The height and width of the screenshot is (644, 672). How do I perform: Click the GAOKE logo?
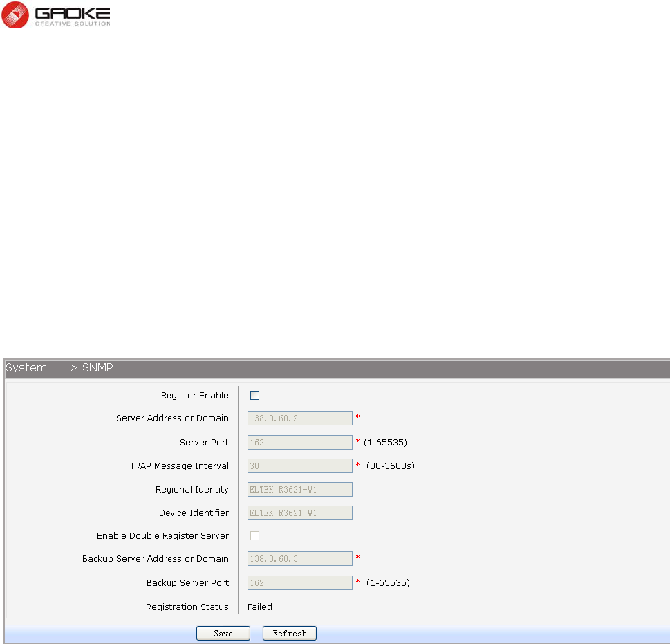point(56,15)
